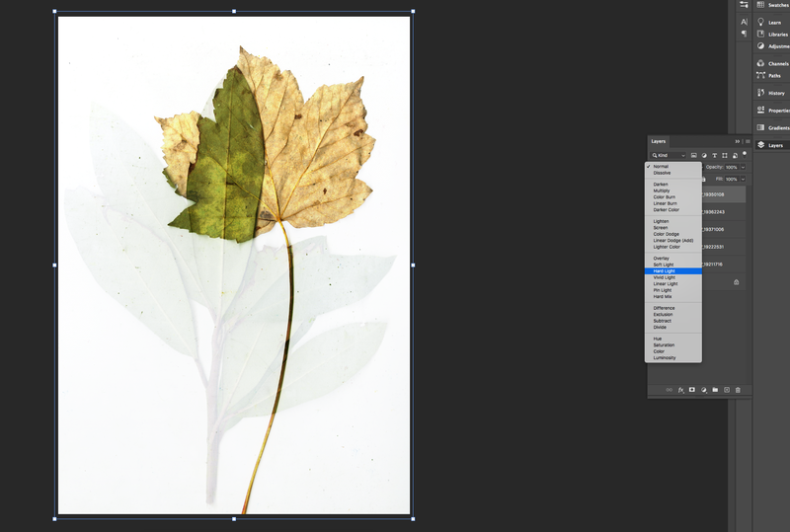790x532 pixels.
Task: Click the Fill value field
Action: coord(732,180)
